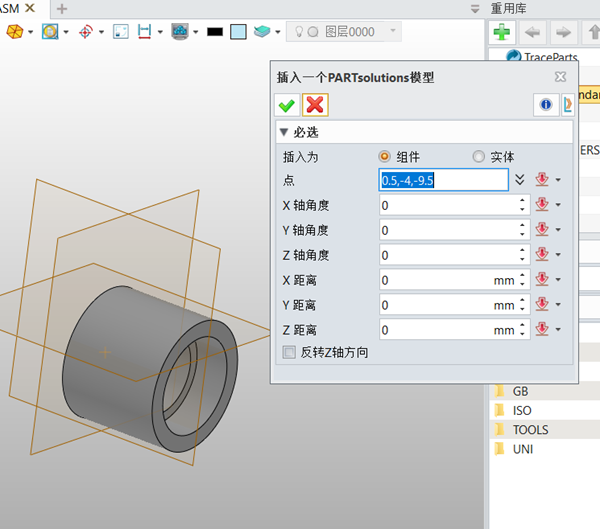Click the teal layers stack icon
Image resolution: width=600 pixels, height=529 pixels.
pos(262,31)
